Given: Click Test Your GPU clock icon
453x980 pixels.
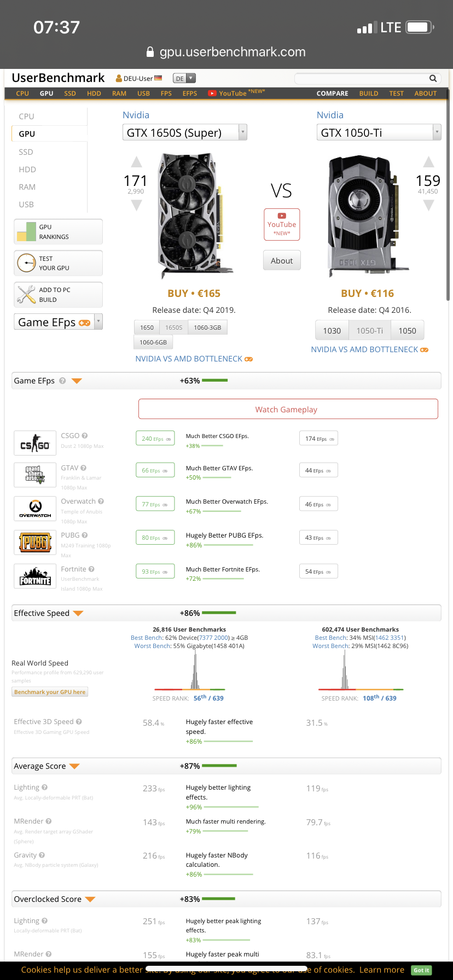Looking at the screenshot, I should pos(26,263).
